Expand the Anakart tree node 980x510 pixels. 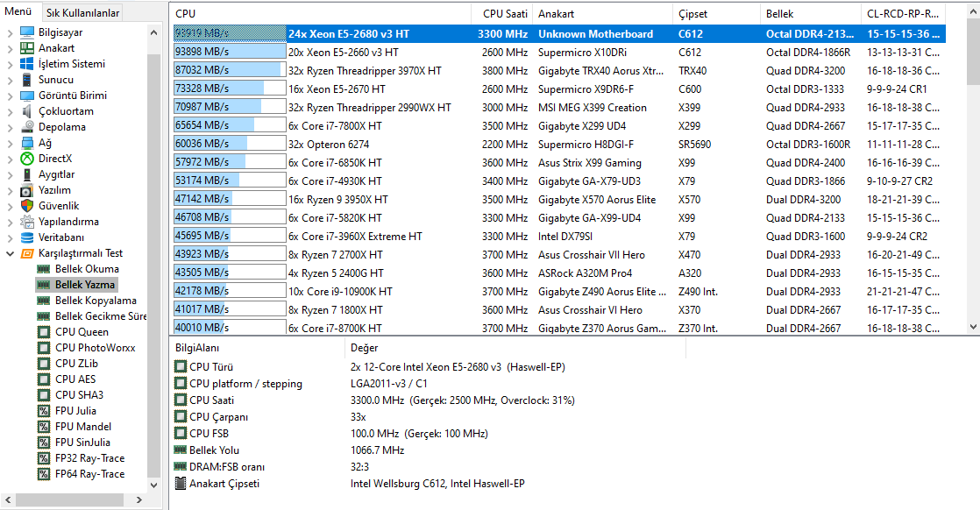tap(10, 48)
